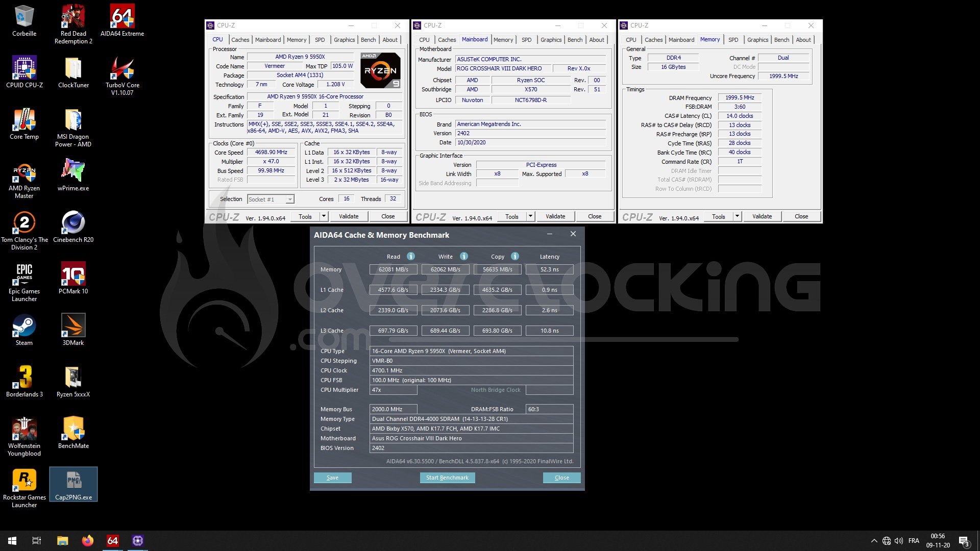Switch to Caches tab in first CPU-Z window
This screenshot has width=980, height=551.
pyautogui.click(x=240, y=40)
